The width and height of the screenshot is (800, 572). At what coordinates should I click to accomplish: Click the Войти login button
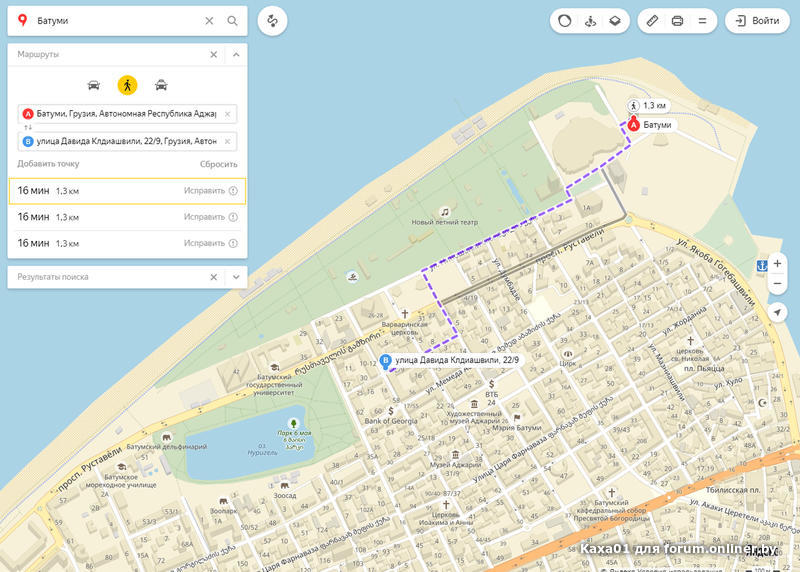click(757, 21)
